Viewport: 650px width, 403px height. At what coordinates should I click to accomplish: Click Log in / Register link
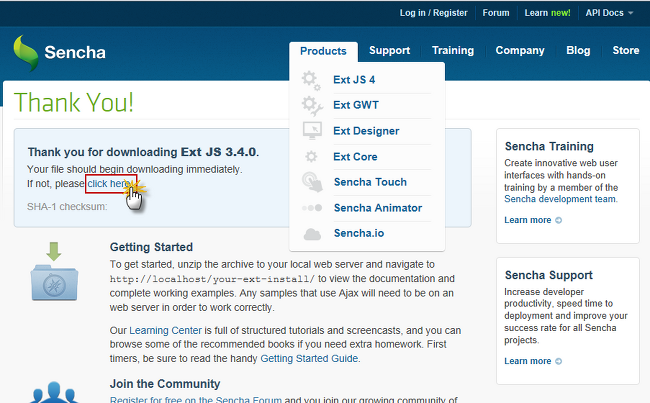[433, 13]
